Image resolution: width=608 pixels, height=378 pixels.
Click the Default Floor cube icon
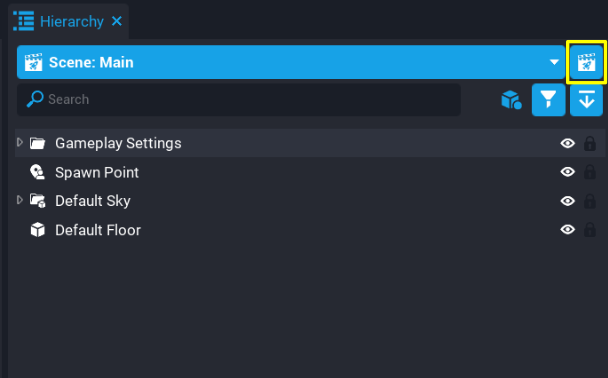coord(38,230)
